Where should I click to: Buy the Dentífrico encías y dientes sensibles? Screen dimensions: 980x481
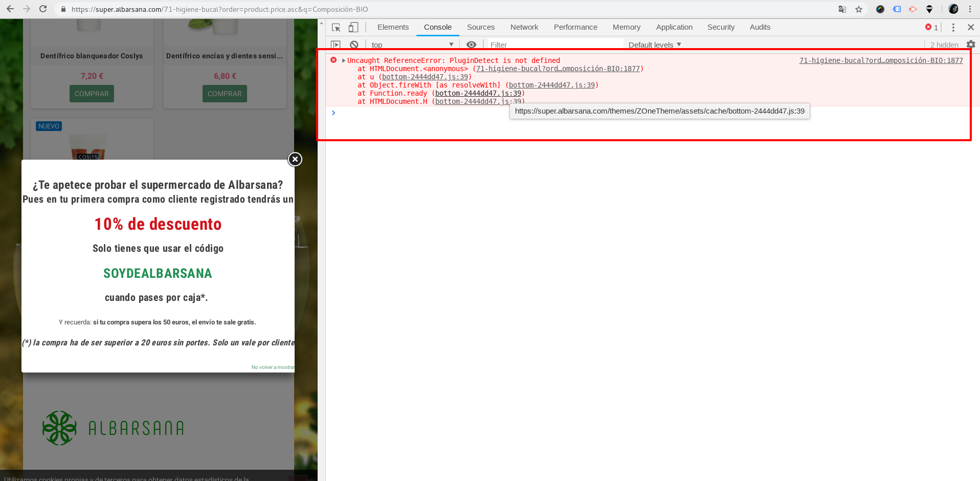[x=225, y=94]
